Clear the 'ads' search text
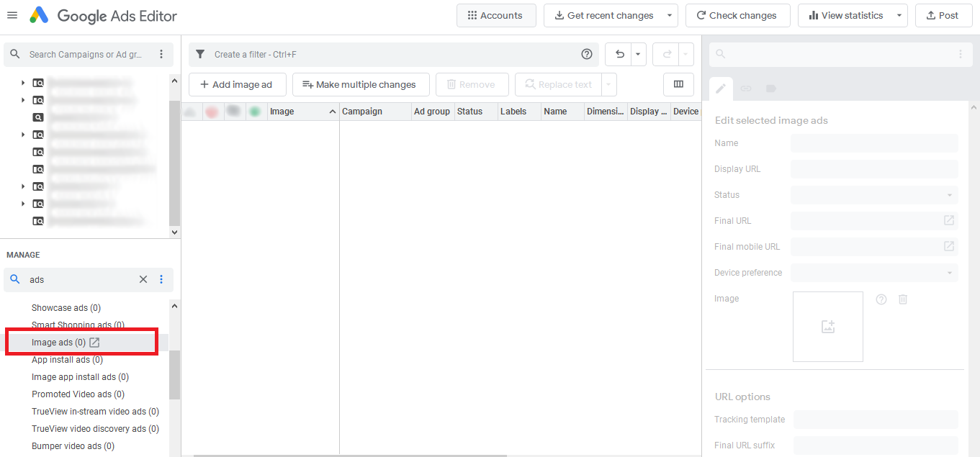 coord(143,279)
